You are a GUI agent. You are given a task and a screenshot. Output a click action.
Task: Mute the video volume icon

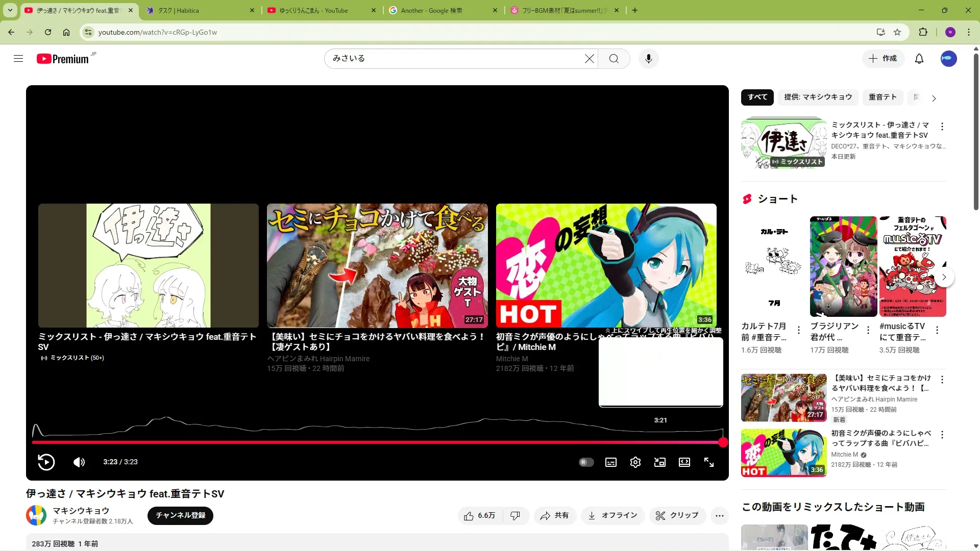(x=79, y=462)
